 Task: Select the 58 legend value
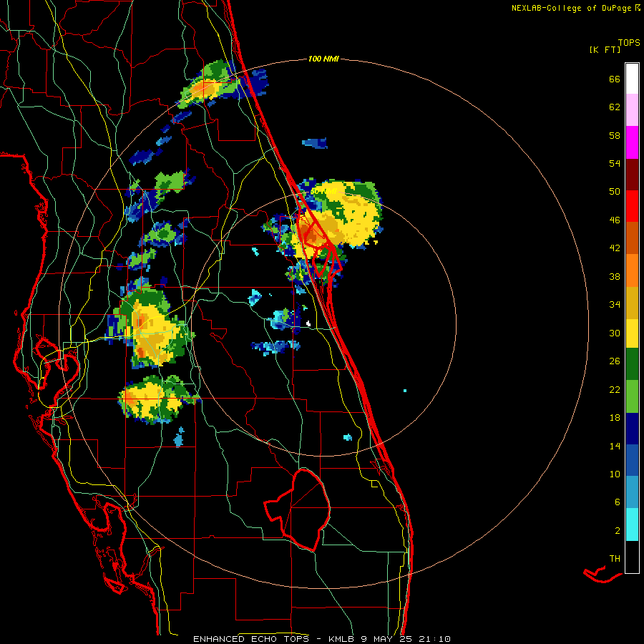(x=615, y=135)
